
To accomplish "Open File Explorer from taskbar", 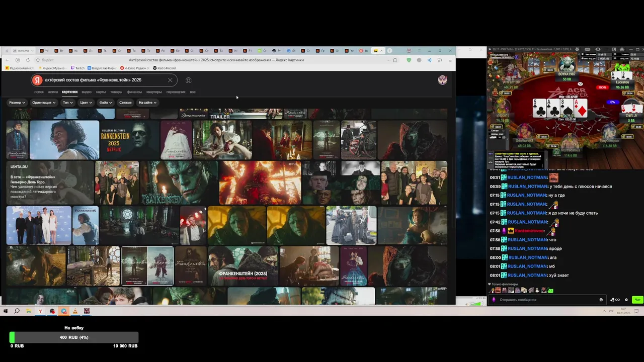I will coord(29,311).
